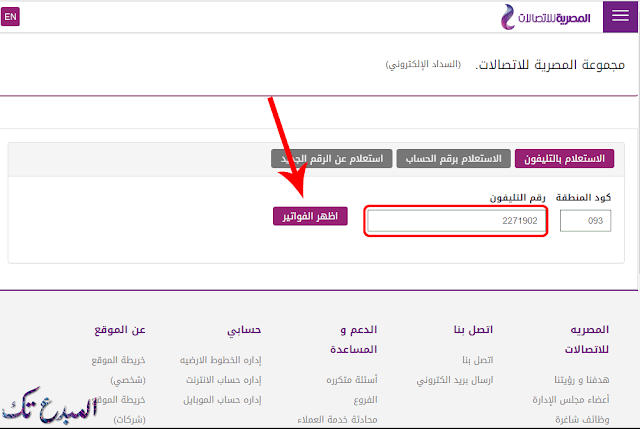Select the الاستعلام بالتليفون tab
The image size is (640, 429).
coord(564,159)
